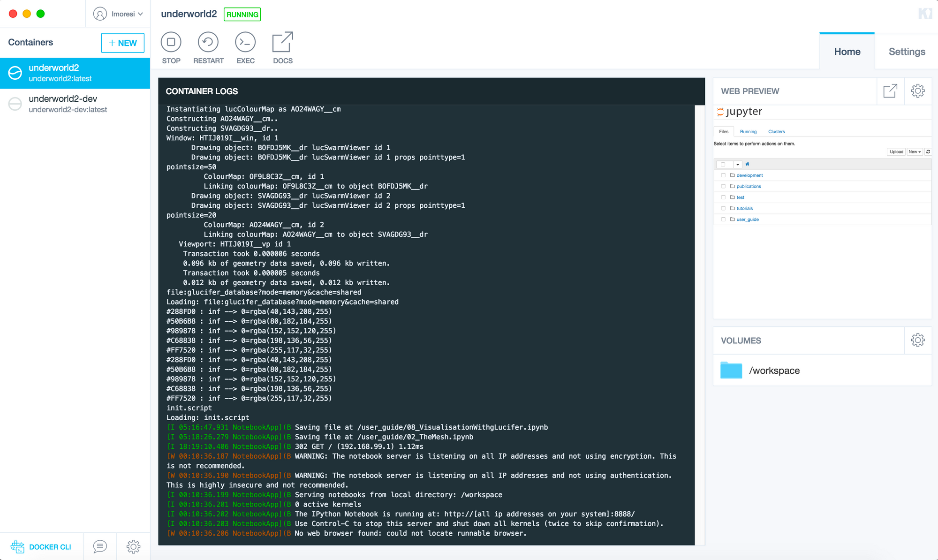This screenshot has height=560, width=938.
Task: Create a new container with NEW
Action: point(123,43)
